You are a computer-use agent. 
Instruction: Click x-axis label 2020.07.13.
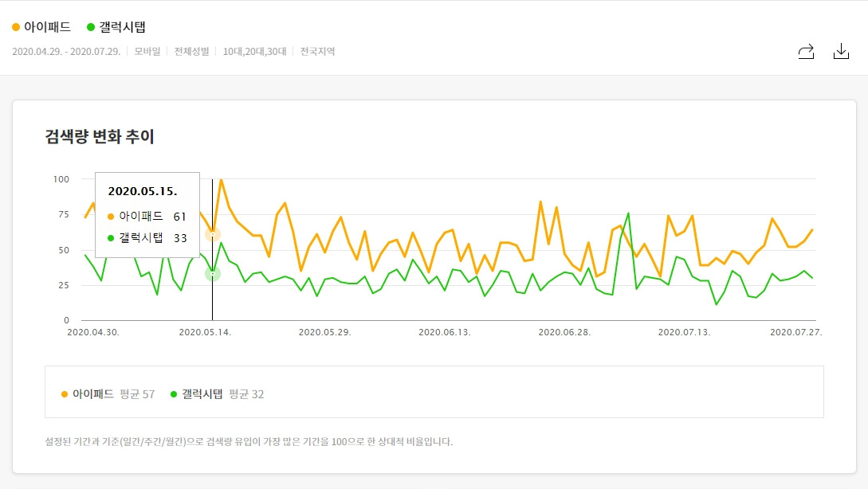(684, 332)
